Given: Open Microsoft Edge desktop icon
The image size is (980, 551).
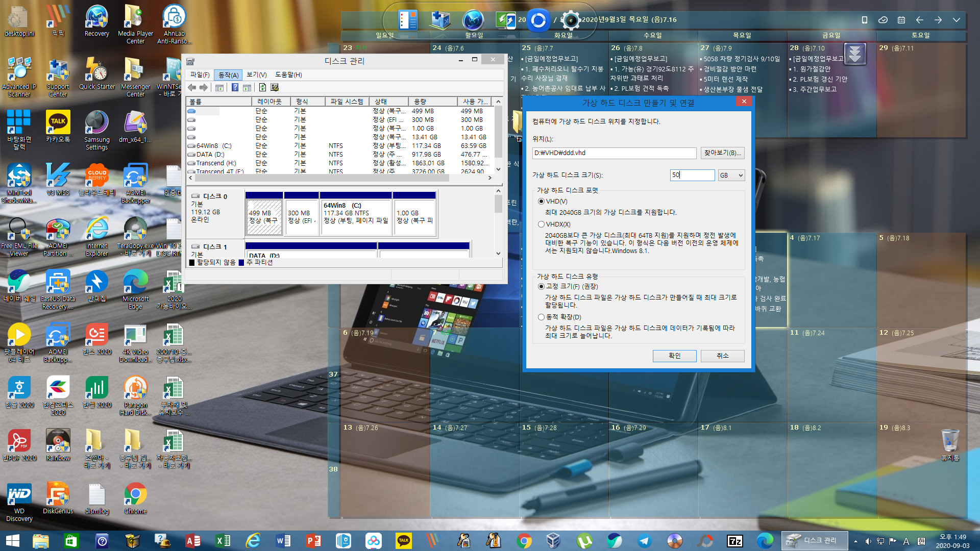Looking at the screenshot, I should [x=135, y=289].
